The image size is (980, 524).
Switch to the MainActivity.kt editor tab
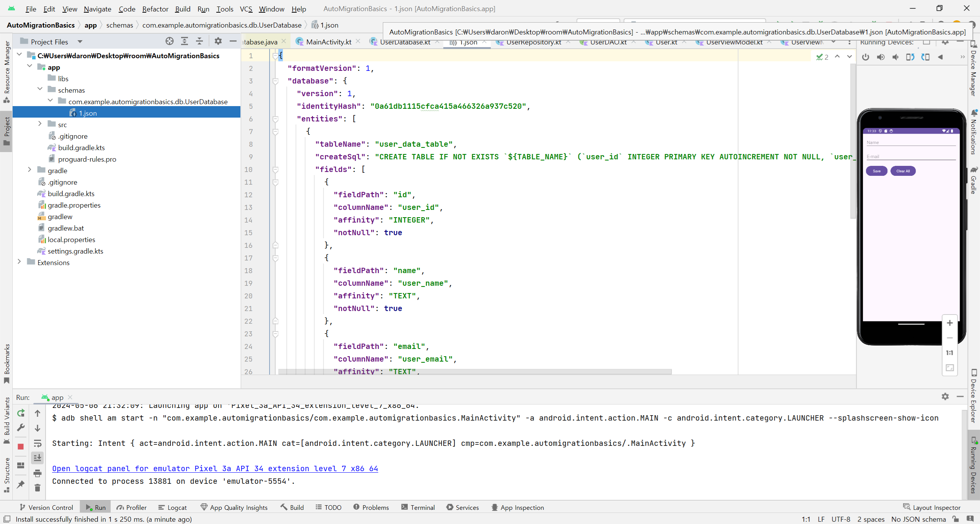[328, 42]
